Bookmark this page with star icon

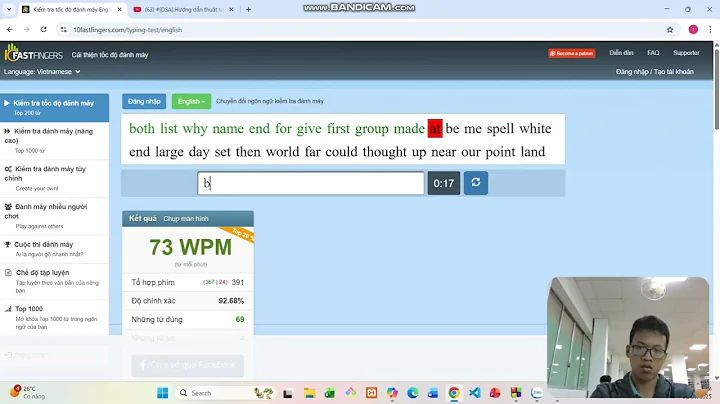tap(670, 29)
